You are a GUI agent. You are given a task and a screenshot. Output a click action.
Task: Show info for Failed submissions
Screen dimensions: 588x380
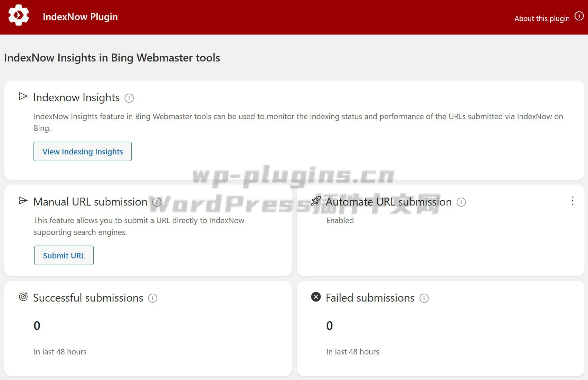point(424,298)
